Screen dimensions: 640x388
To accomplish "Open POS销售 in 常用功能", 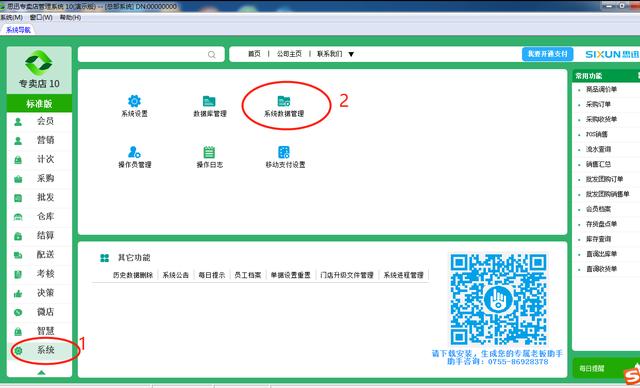I will 597,134.
